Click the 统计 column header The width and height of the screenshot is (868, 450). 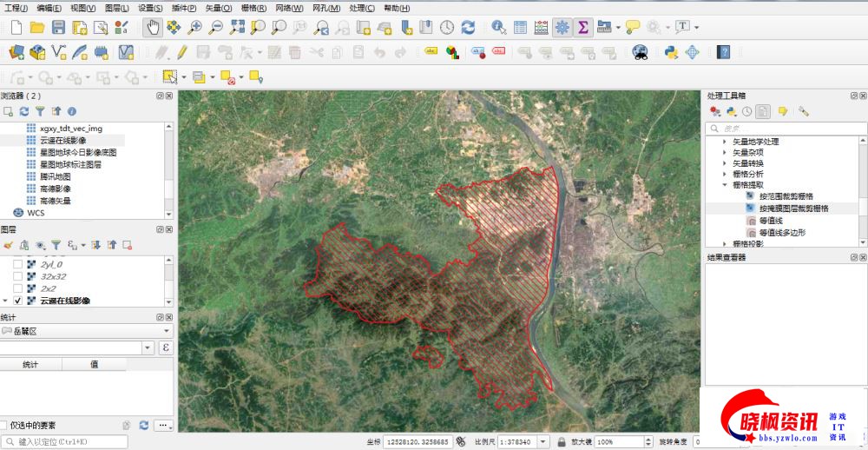click(x=31, y=364)
